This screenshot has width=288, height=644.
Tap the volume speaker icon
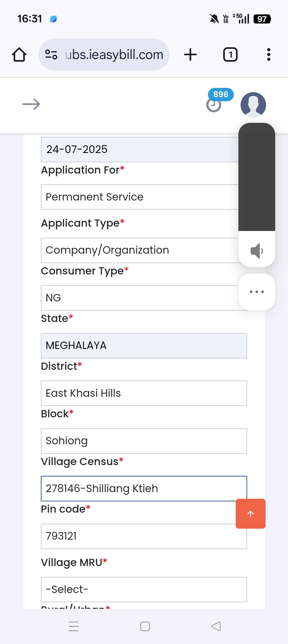(257, 251)
